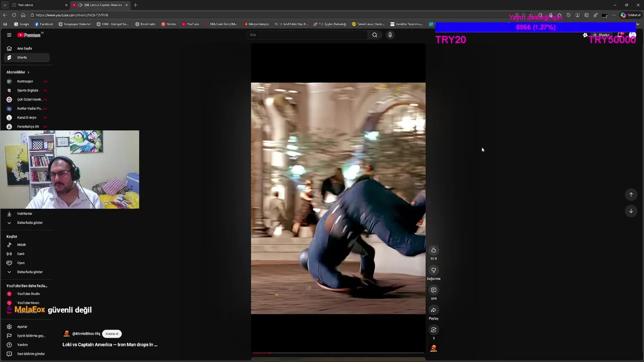Open the browser three-dots settings menu
The width and height of the screenshot is (644, 362).
pyautogui.click(x=613, y=15)
